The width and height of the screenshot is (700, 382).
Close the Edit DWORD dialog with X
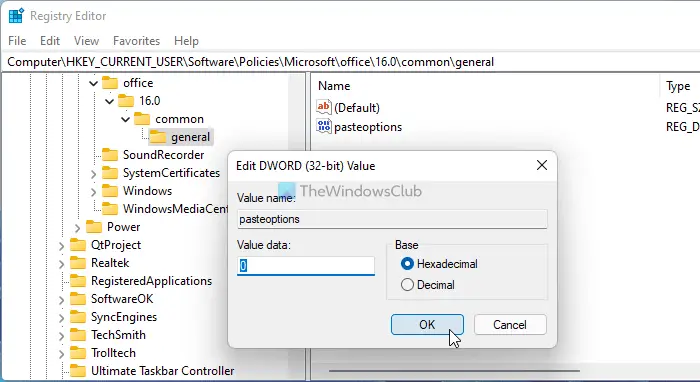click(x=542, y=166)
